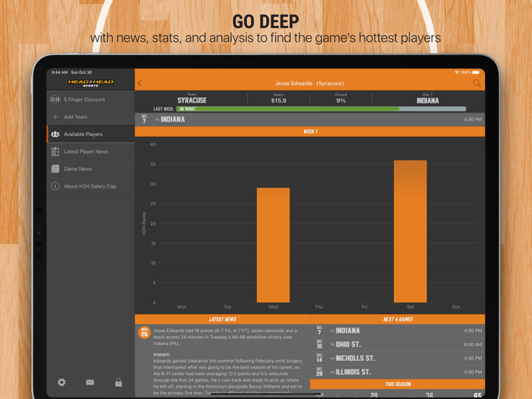Tap battery indicator in status bar

(476, 72)
